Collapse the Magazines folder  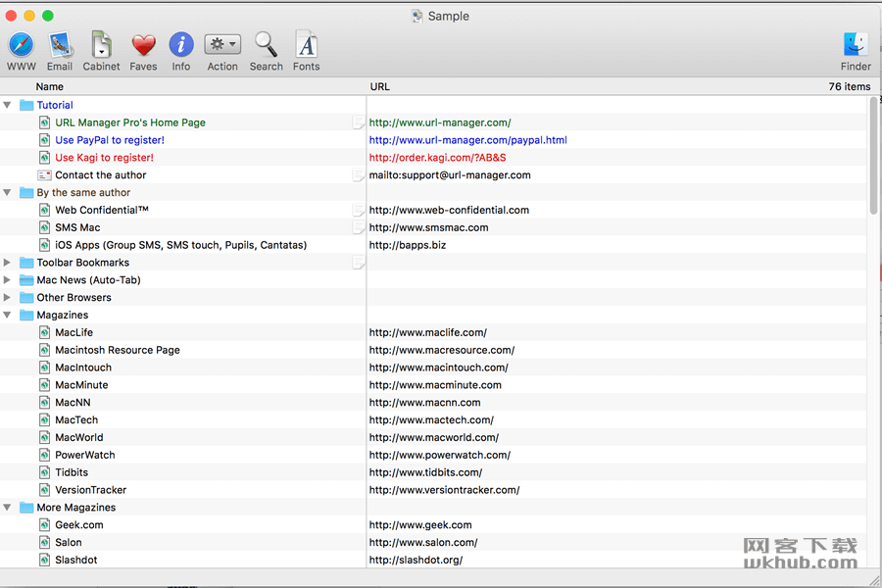point(7,316)
